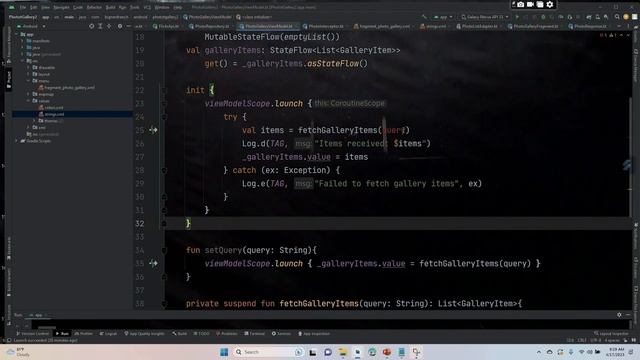Expand the manifests folder
The height and width of the screenshot is (360, 640).
click(x=22, y=41)
